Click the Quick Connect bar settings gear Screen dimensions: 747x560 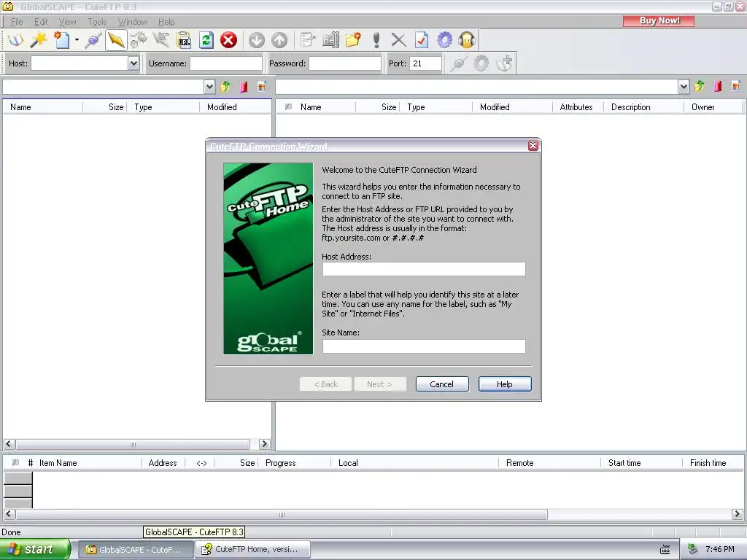pyautogui.click(x=481, y=63)
